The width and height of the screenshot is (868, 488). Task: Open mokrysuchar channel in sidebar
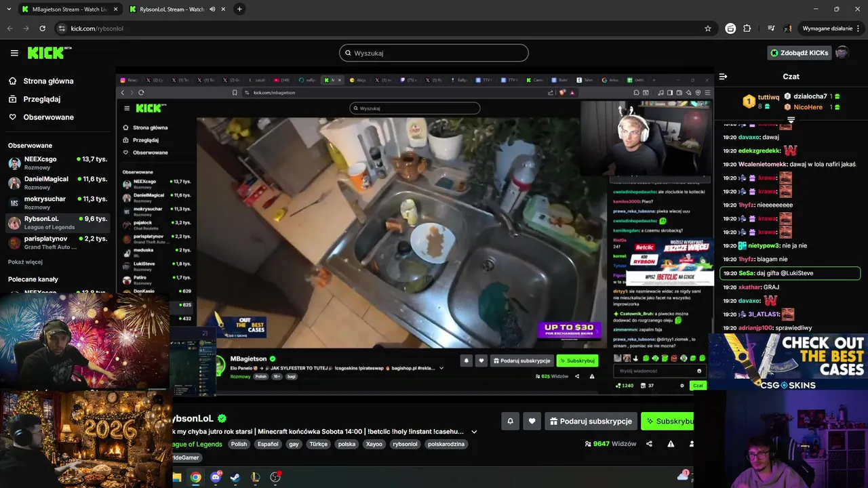tap(58, 202)
